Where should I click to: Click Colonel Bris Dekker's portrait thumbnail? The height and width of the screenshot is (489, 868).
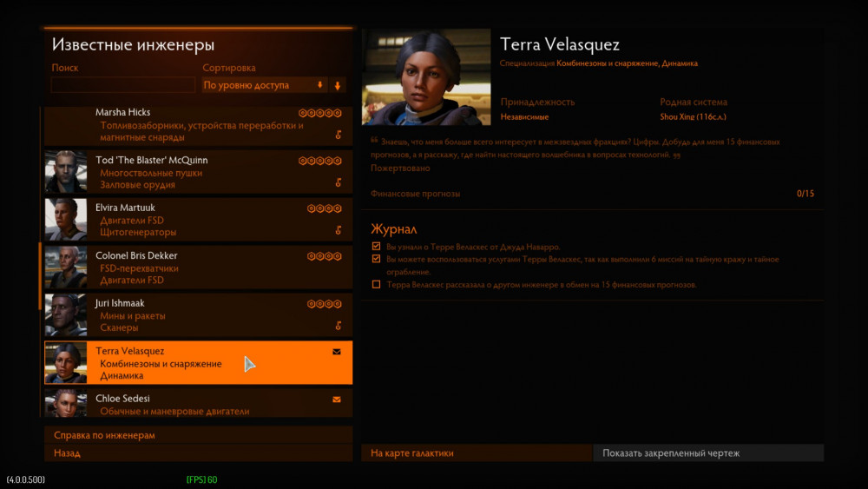[66, 268]
